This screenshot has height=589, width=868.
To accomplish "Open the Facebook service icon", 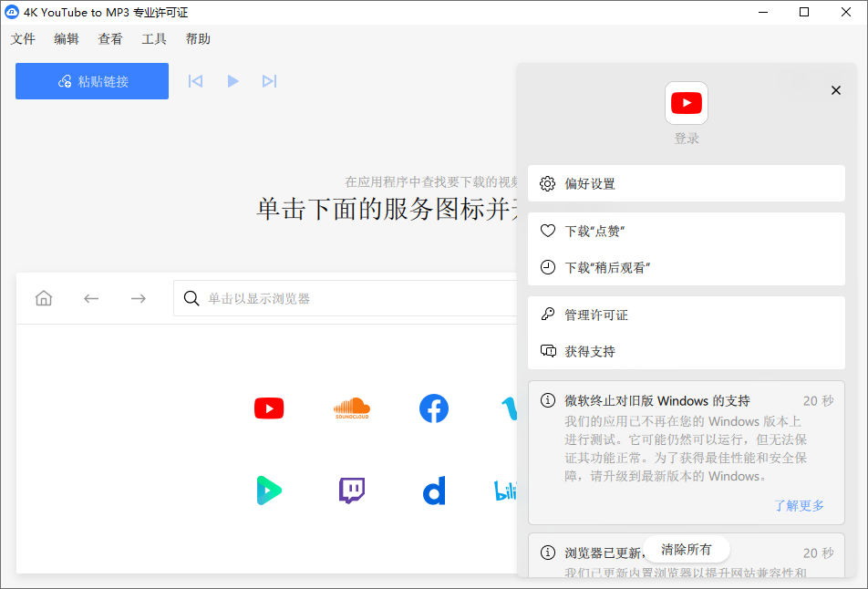I will (x=433, y=408).
